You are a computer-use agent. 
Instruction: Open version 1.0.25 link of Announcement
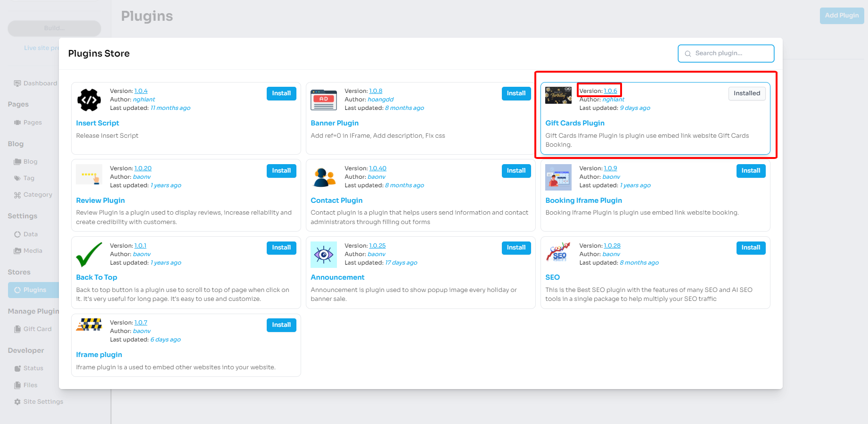(377, 246)
